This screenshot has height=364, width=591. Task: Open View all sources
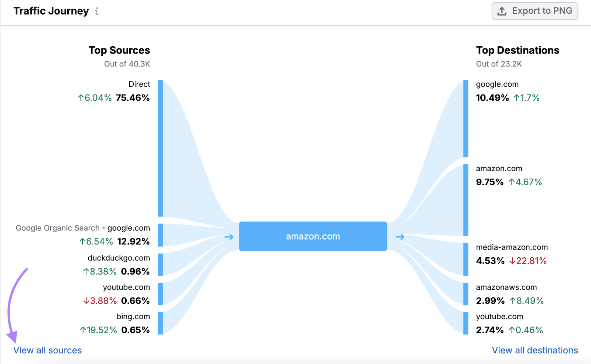47,350
